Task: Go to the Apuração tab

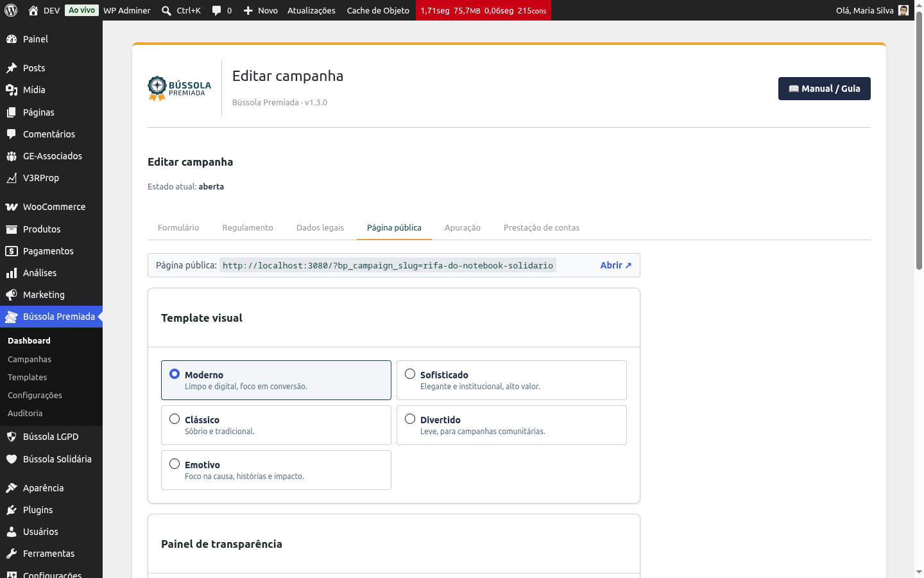Action: (x=463, y=228)
